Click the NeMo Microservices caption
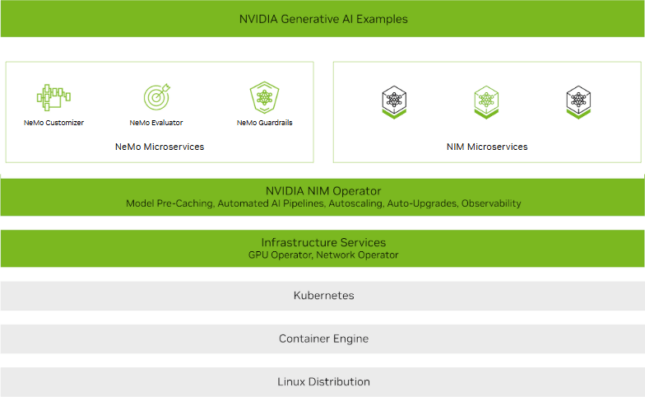The width and height of the screenshot is (645, 397). click(x=160, y=147)
